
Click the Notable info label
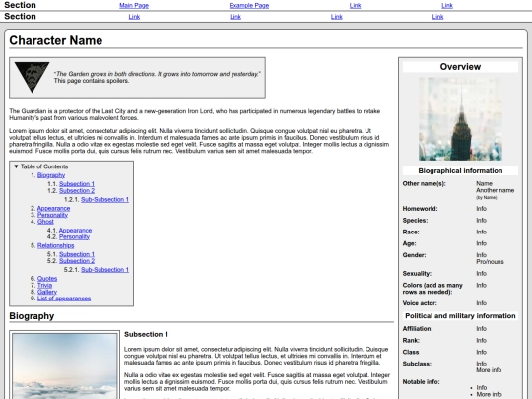click(421, 382)
